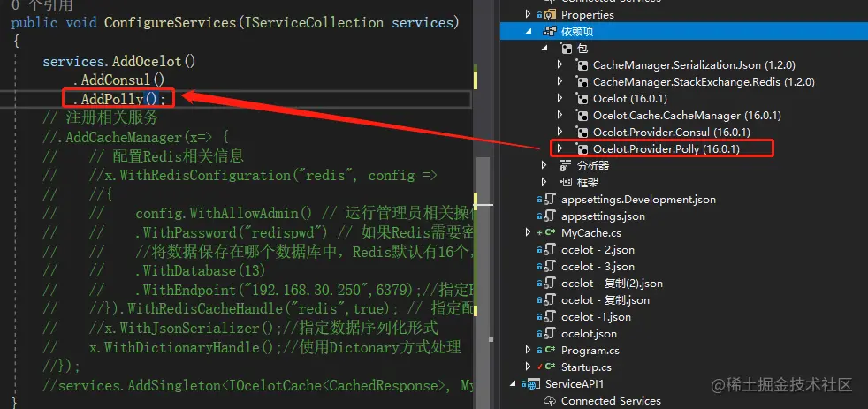The height and width of the screenshot is (409, 868).
Task: Expand the MyCache.cs node
Action: (x=528, y=232)
